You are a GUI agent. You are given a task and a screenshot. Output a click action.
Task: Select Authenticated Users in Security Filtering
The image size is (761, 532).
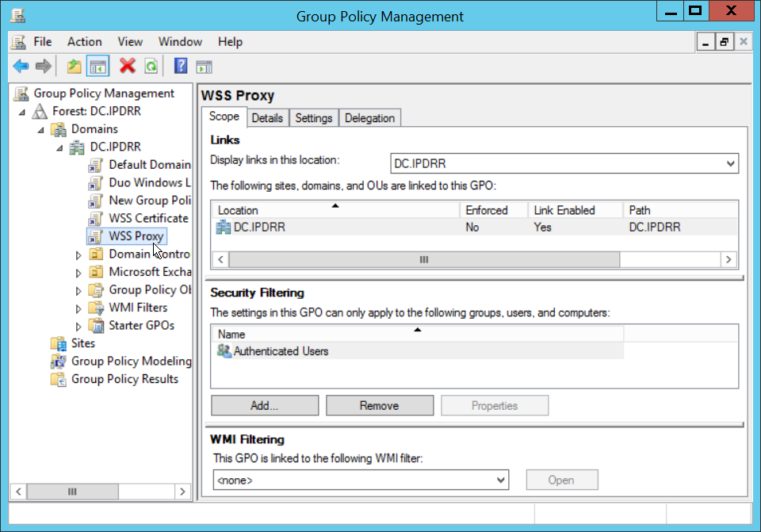(x=281, y=351)
